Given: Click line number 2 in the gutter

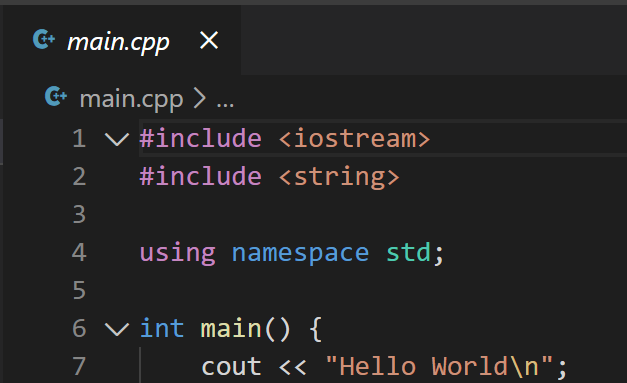Looking at the screenshot, I should click(79, 176).
